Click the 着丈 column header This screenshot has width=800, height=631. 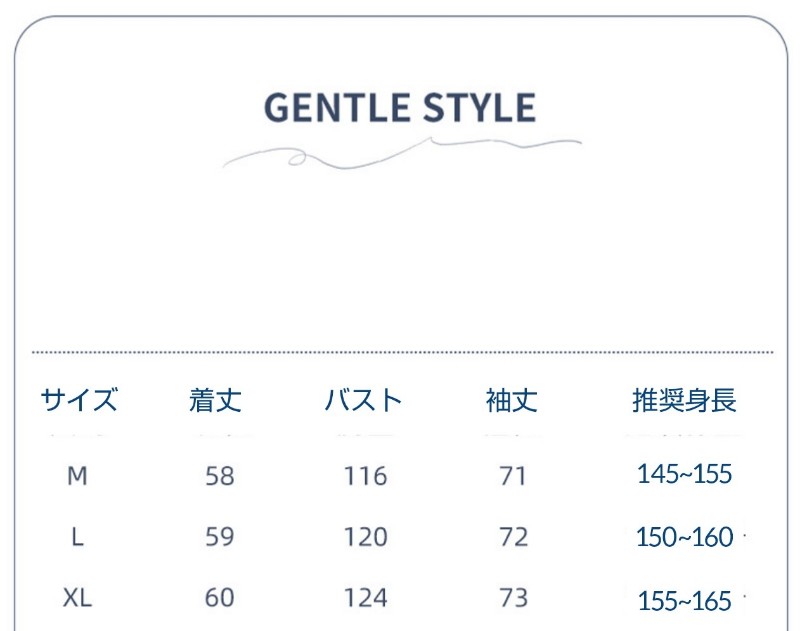click(215, 400)
